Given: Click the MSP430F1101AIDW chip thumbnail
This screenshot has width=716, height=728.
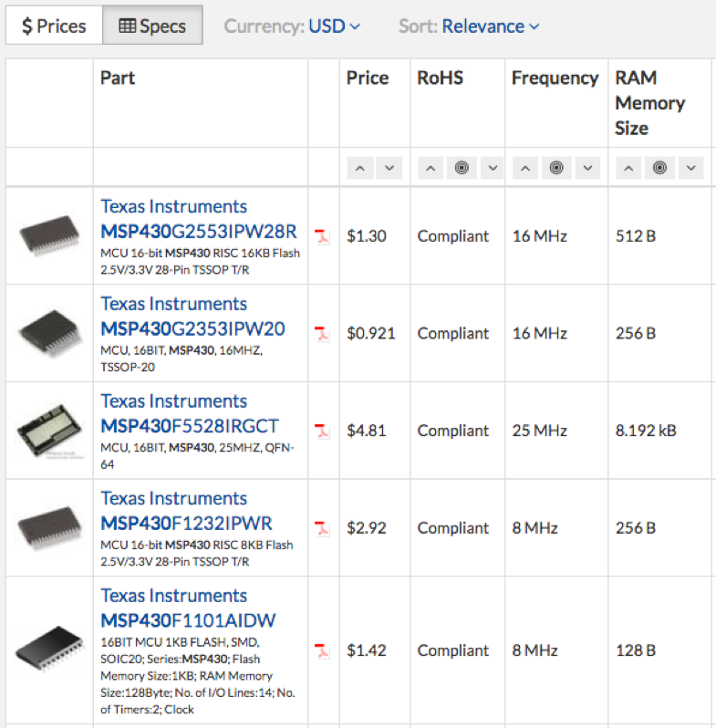Looking at the screenshot, I should (x=49, y=649).
